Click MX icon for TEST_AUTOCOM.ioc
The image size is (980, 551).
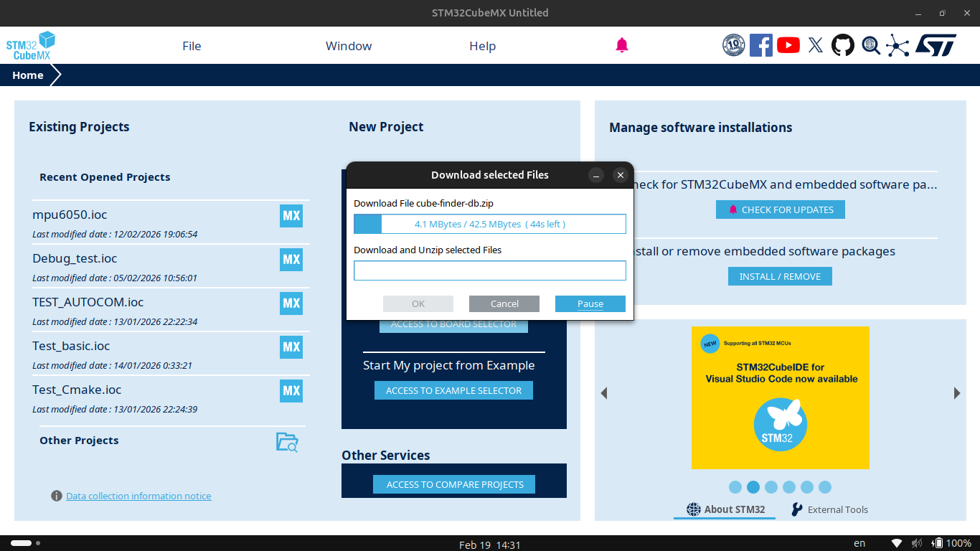tap(291, 303)
